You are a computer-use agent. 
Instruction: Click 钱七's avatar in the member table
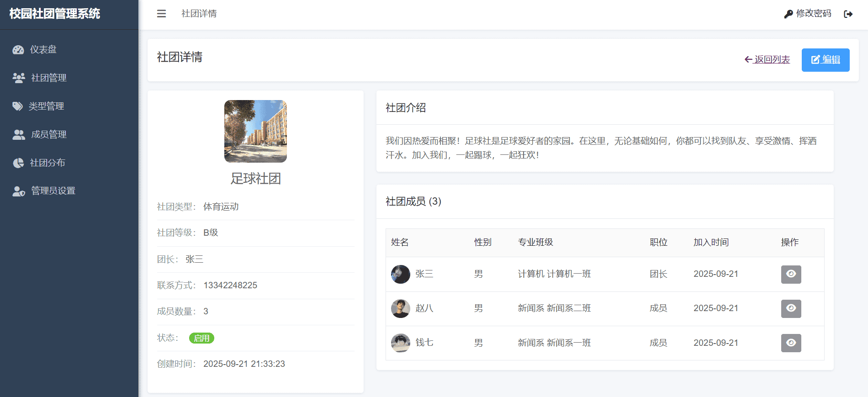(401, 343)
